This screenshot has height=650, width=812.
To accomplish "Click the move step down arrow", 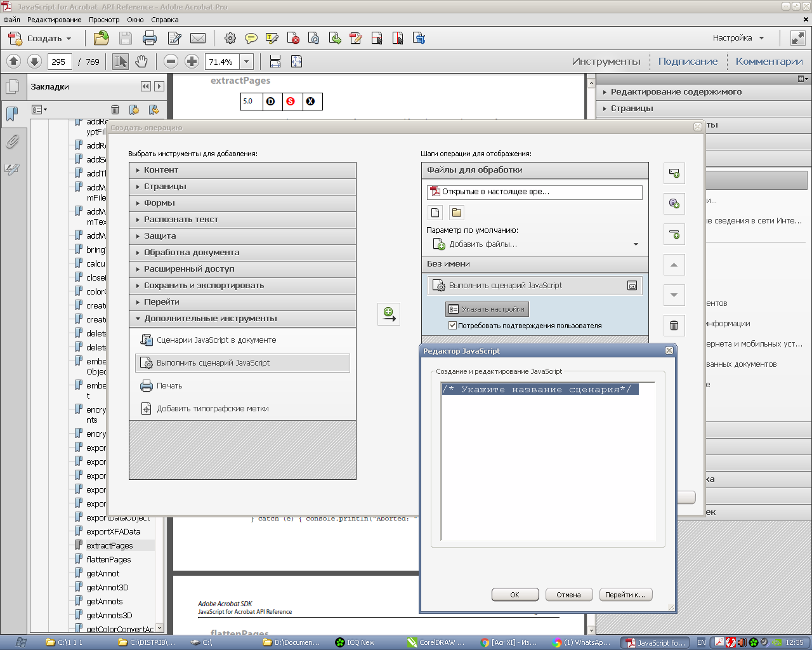I will [x=674, y=295].
